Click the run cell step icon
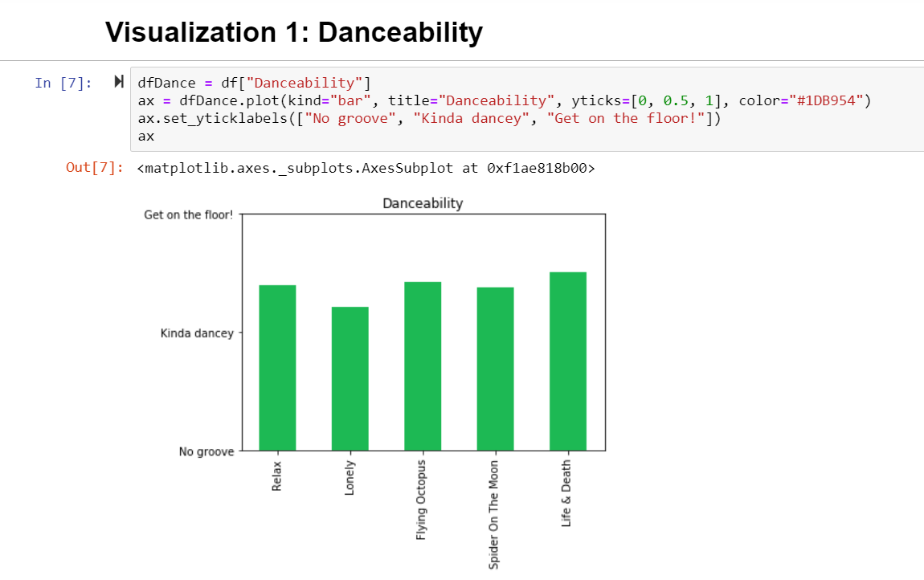Viewport: 924px width, 580px height. tap(119, 82)
